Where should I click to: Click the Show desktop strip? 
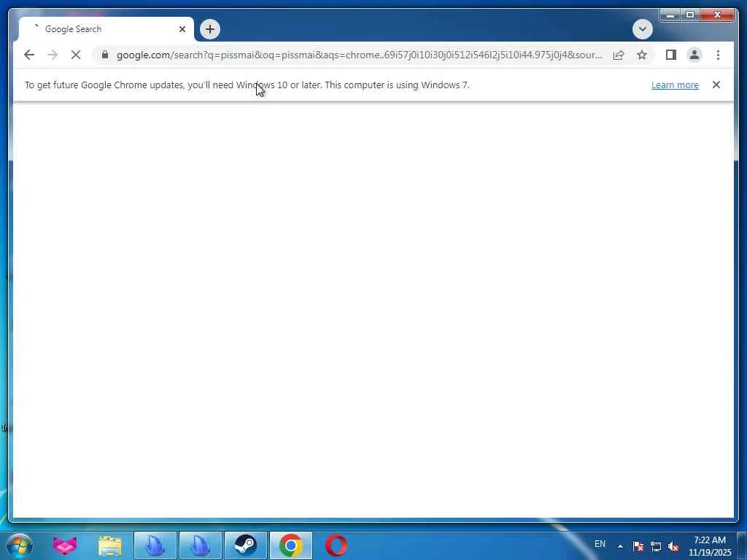(x=742, y=545)
